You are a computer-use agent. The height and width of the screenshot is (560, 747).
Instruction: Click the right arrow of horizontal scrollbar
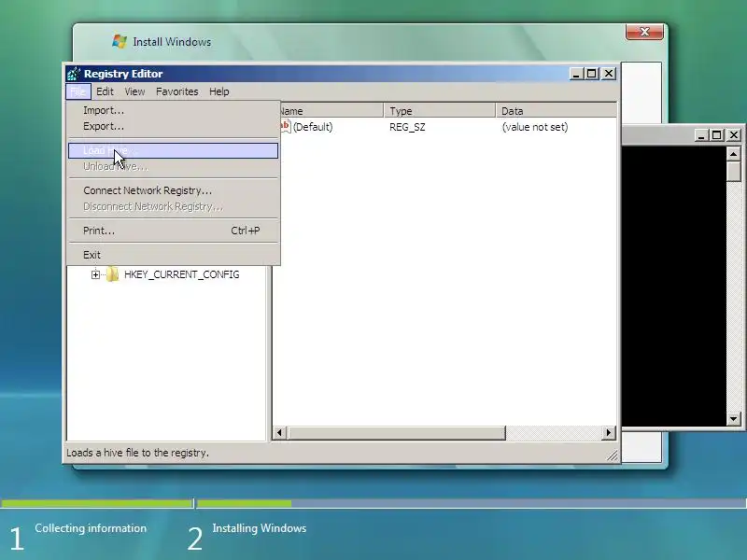609,433
